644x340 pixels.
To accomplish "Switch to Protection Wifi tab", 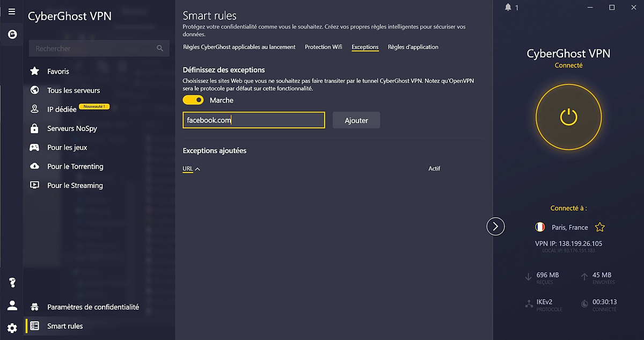I will pos(324,47).
